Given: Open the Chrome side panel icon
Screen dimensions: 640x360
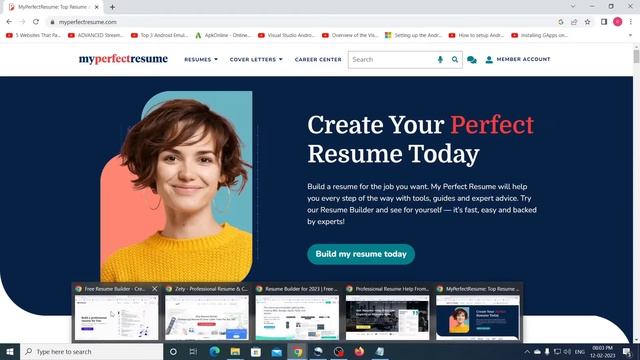Looking at the screenshot, I should tap(604, 22).
